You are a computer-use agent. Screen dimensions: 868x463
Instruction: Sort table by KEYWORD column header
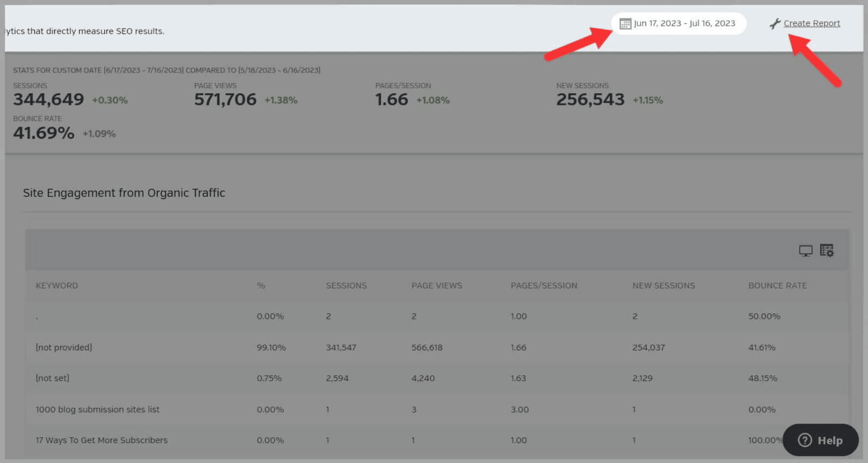(x=57, y=286)
